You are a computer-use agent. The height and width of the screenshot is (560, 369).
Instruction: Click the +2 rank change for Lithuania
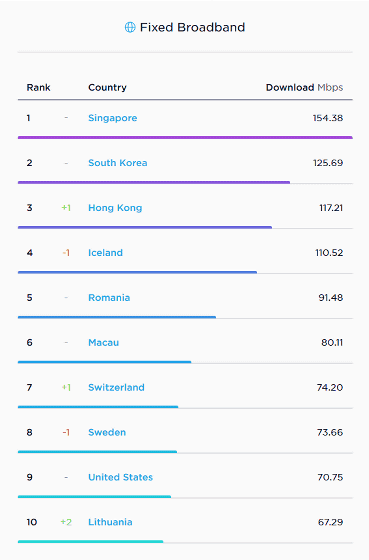click(x=66, y=522)
